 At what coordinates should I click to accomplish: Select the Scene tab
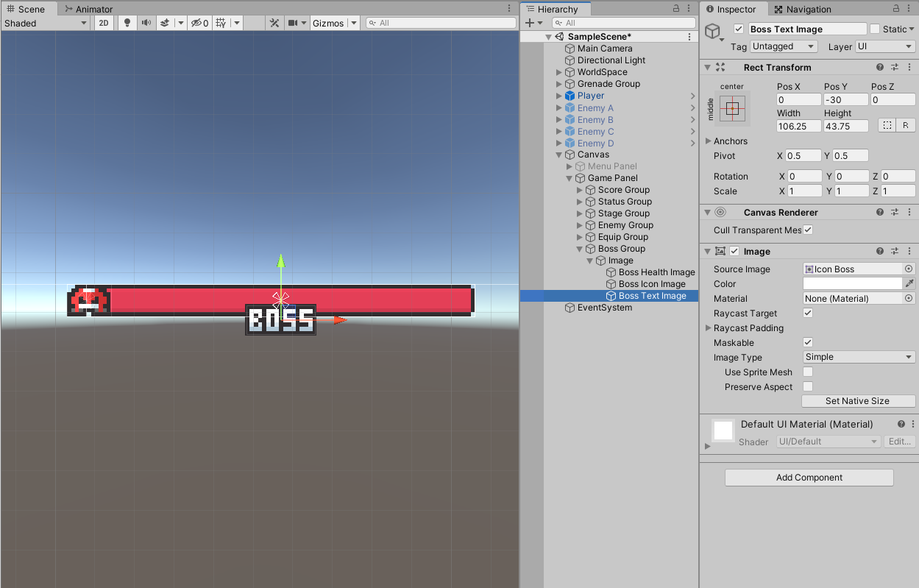tap(26, 9)
